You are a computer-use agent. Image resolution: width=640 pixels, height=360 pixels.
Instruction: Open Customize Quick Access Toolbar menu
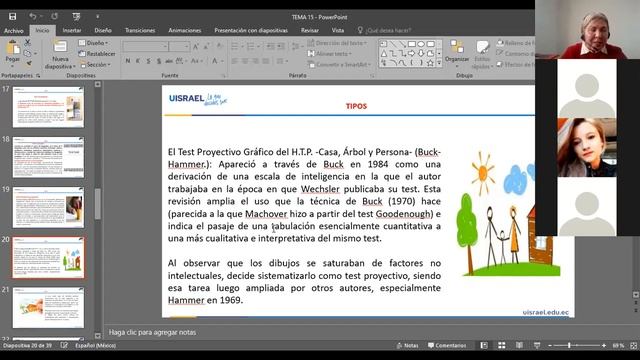(97, 17)
